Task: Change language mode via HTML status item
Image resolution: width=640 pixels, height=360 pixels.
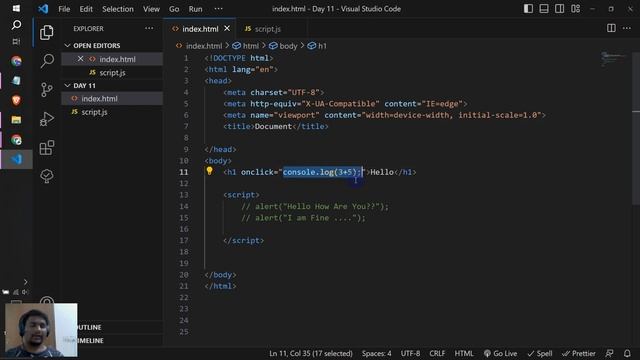Action: pyautogui.click(x=464, y=353)
